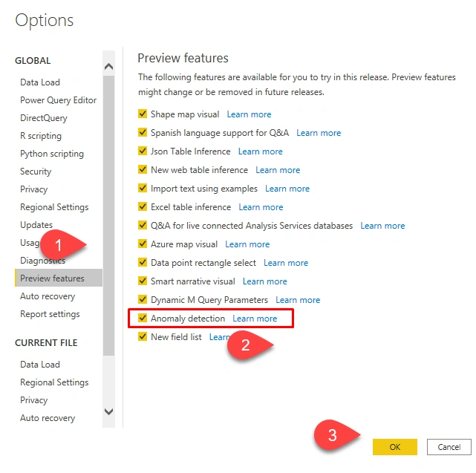Toggle Dynamic M Query Parameters checkbox

click(x=143, y=299)
